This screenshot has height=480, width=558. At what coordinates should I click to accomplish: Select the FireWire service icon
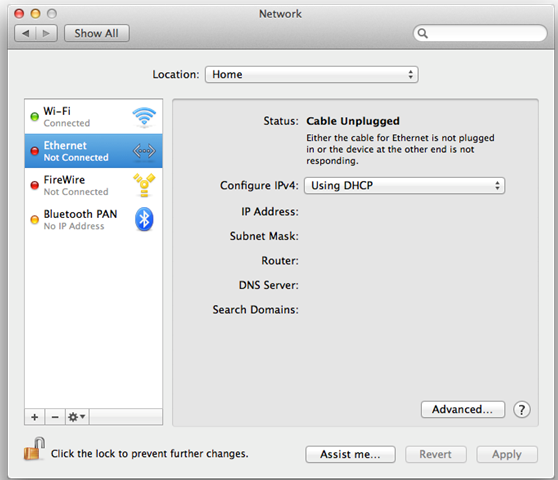click(x=144, y=185)
